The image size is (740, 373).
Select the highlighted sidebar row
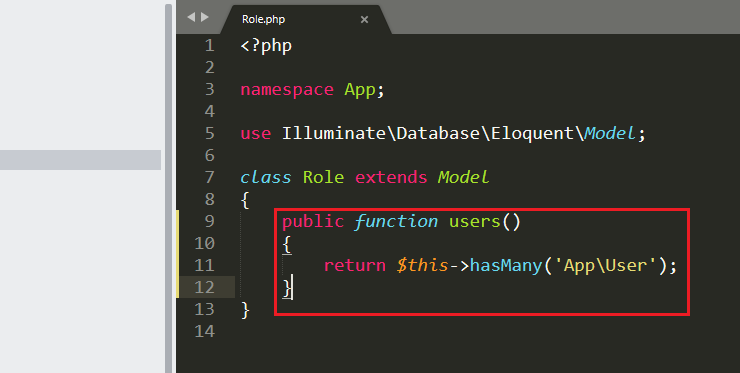click(x=80, y=160)
